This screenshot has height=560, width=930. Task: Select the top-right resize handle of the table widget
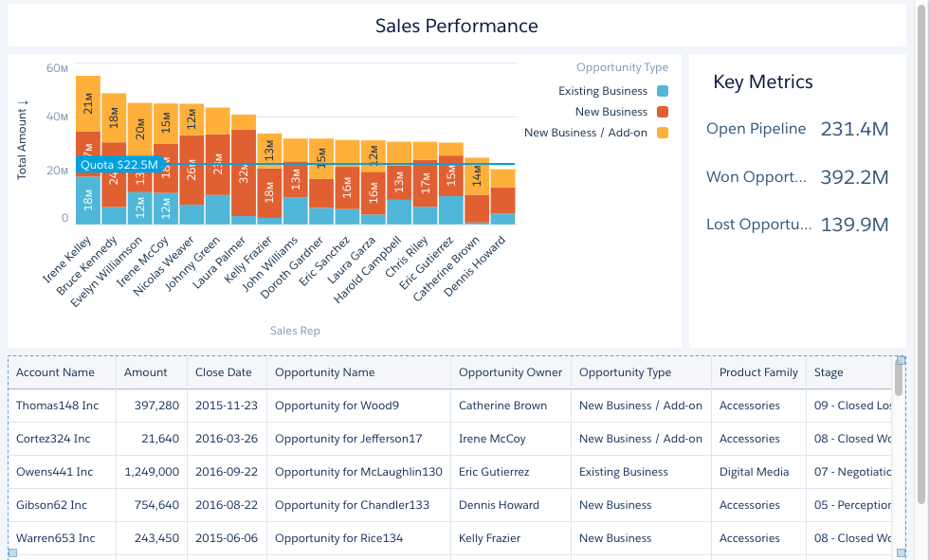901,360
